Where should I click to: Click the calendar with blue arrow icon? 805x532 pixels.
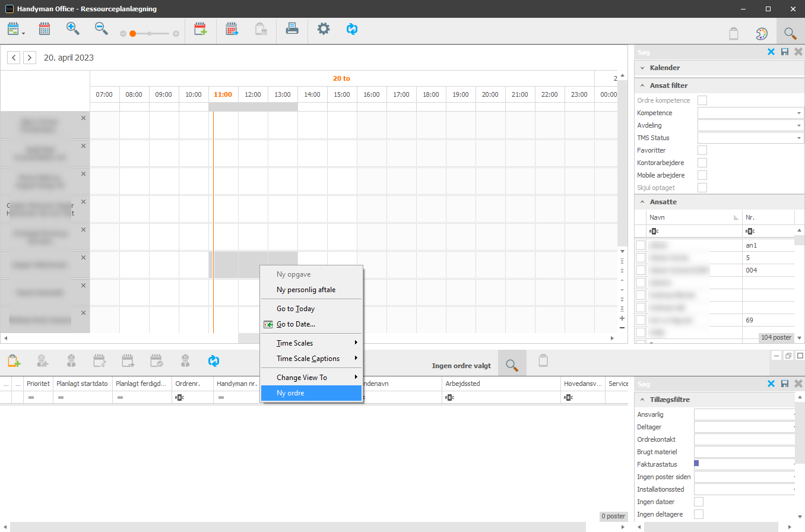(x=232, y=28)
